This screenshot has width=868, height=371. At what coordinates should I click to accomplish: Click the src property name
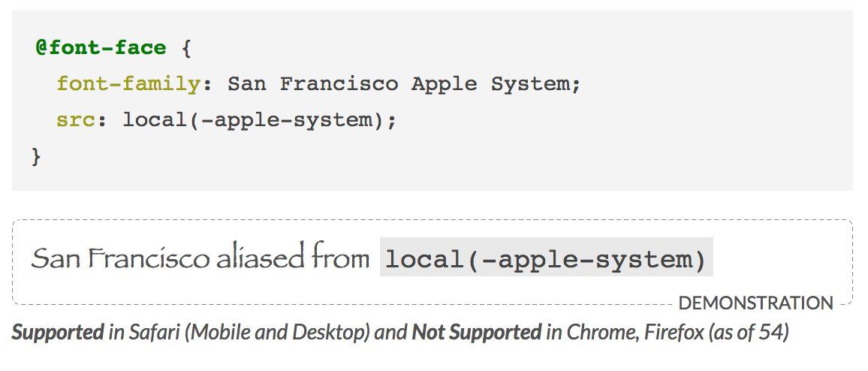pyautogui.click(x=75, y=119)
